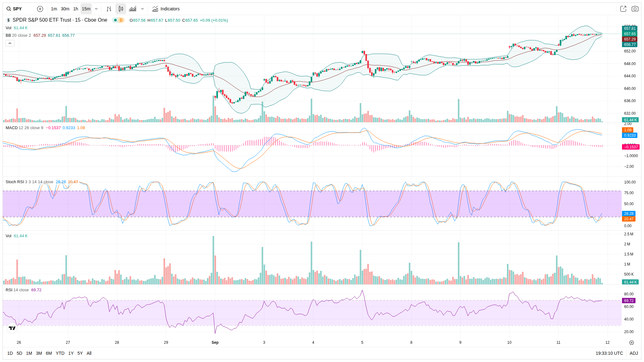This screenshot has height=362, width=644.
Task: Set date range to 1Y
Action: click(71, 353)
